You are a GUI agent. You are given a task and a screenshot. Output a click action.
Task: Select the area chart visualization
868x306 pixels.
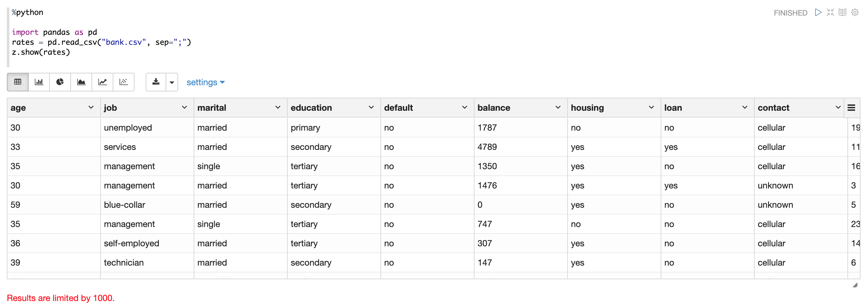pos(81,82)
